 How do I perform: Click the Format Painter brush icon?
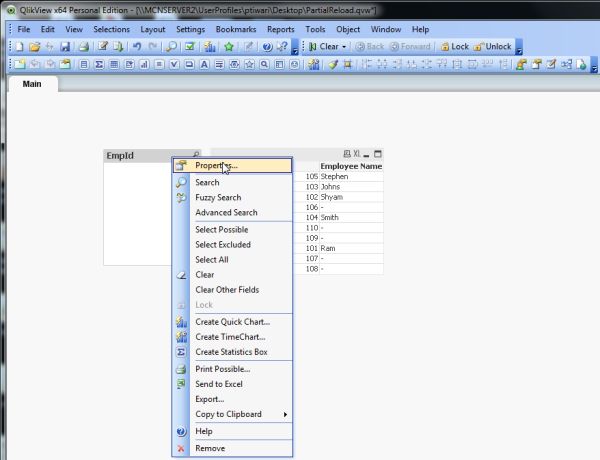coord(333,64)
